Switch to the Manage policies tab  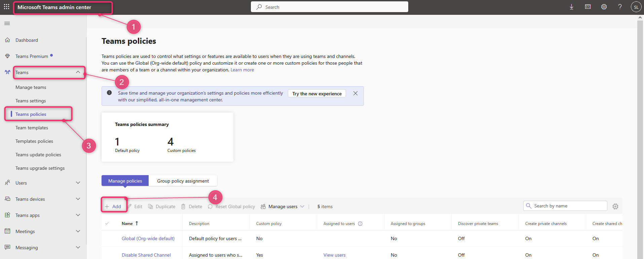tap(125, 181)
